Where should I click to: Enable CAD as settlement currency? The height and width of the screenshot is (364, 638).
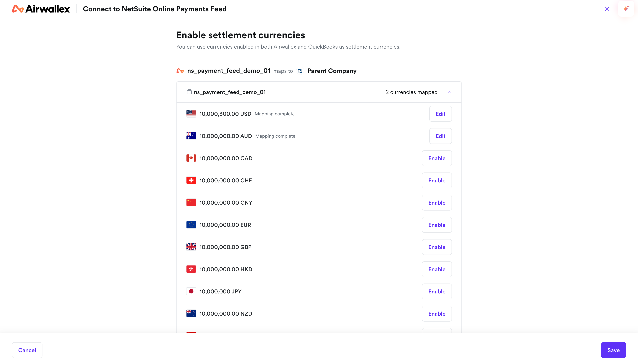tap(437, 158)
